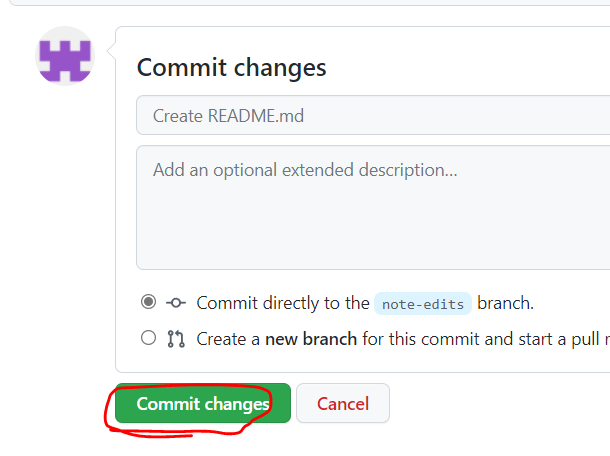Click the purple identicon user avatar
The height and width of the screenshot is (456, 610).
coord(65,56)
